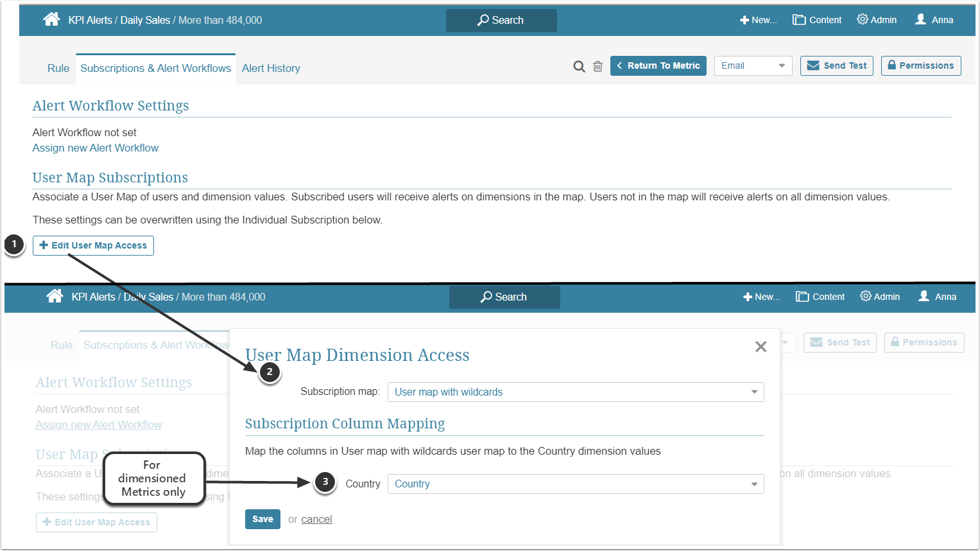Open the Search box in the lower header bar
The height and width of the screenshot is (551, 980).
coord(504,297)
